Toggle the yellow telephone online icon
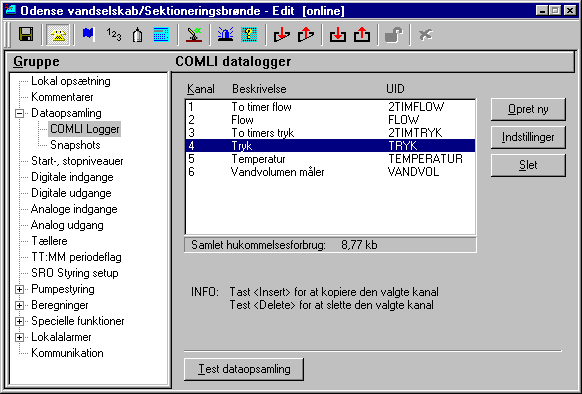 [58, 35]
